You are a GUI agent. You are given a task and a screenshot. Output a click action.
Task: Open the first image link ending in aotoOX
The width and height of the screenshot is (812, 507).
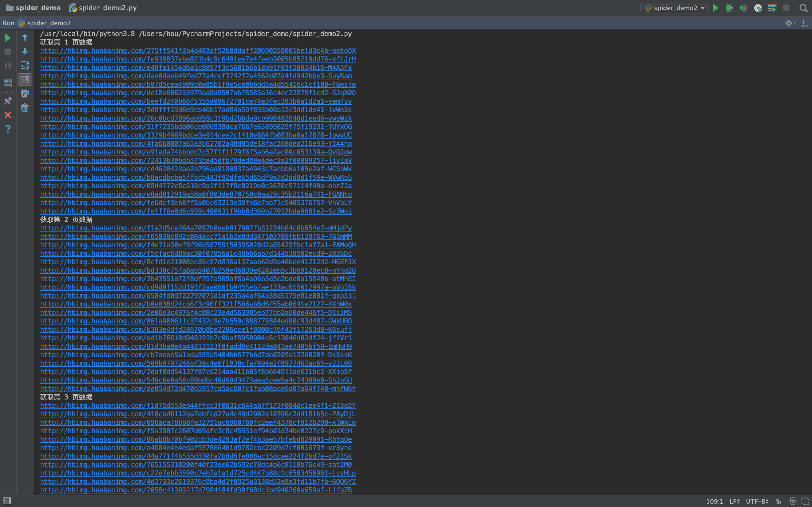pyautogui.click(x=198, y=51)
